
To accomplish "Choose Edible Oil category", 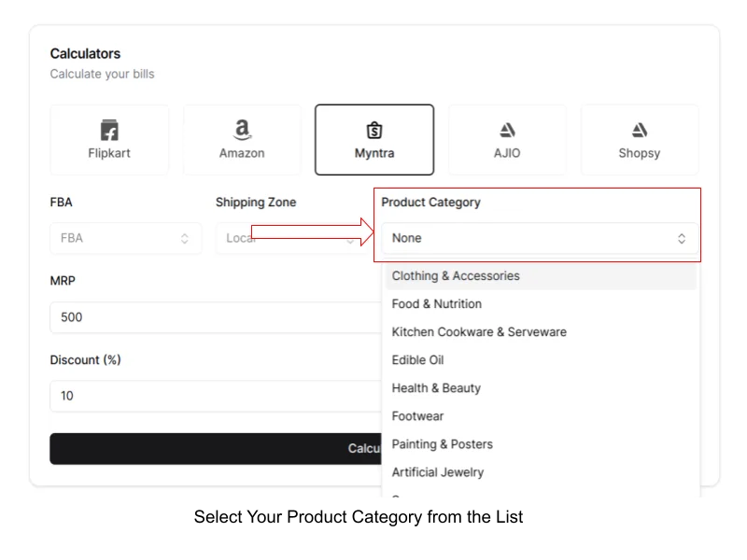I will [541, 360].
